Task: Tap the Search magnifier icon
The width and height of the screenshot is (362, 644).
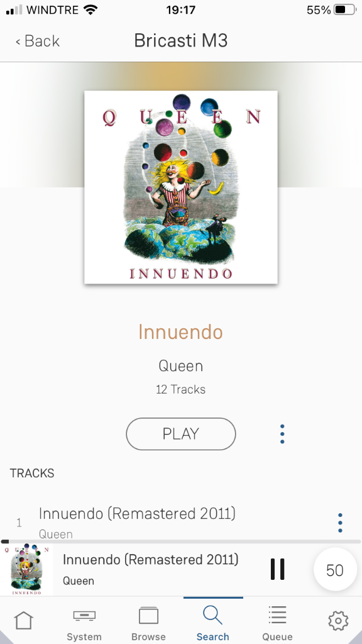Action: (x=212, y=615)
